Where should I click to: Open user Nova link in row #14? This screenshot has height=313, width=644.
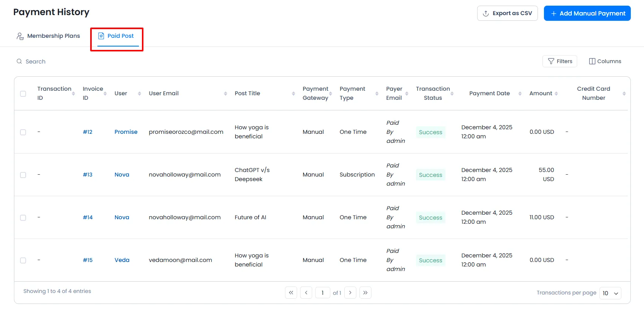point(122,217)
